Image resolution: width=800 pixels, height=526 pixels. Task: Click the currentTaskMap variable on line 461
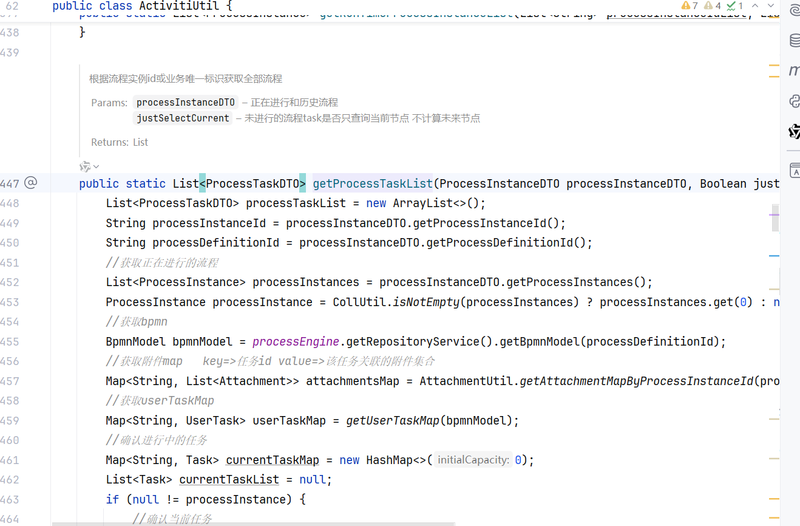point(272,460)
